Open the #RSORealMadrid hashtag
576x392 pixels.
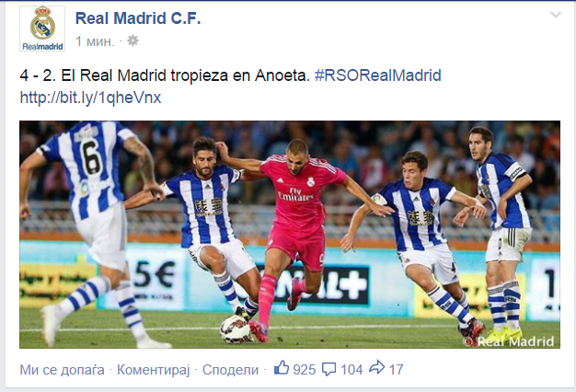pyautogui.click(x=378, y=75)
